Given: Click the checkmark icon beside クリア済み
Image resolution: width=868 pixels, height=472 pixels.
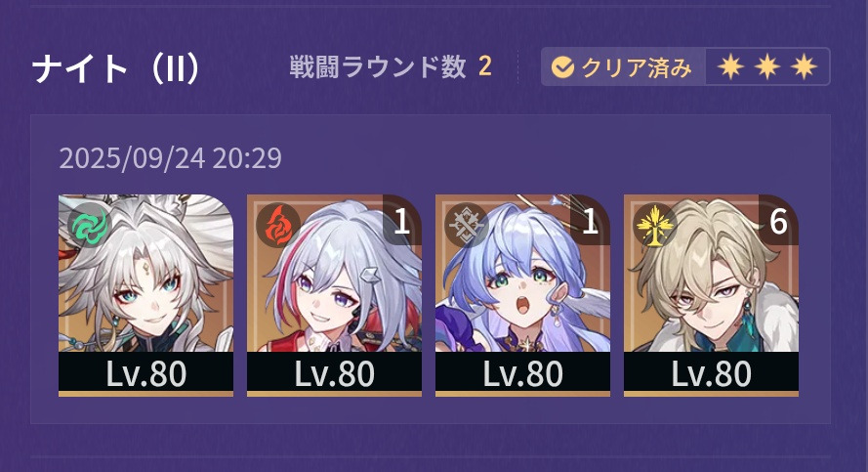Looking at the screenshot, I should 562,67.
